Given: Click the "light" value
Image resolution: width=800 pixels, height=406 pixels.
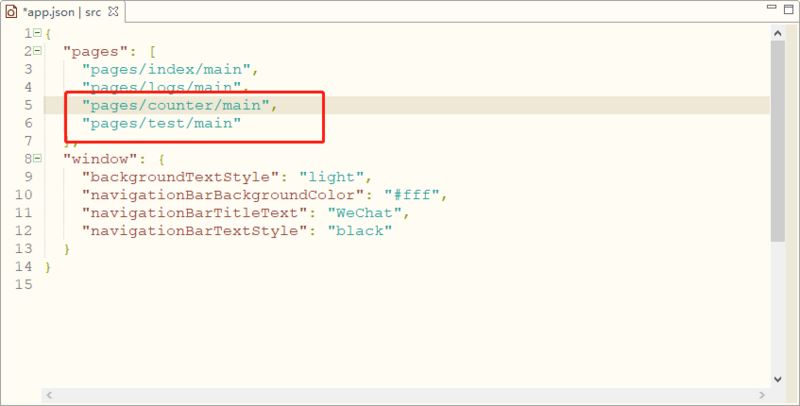Looking at the screenshot, I should 332,177.
